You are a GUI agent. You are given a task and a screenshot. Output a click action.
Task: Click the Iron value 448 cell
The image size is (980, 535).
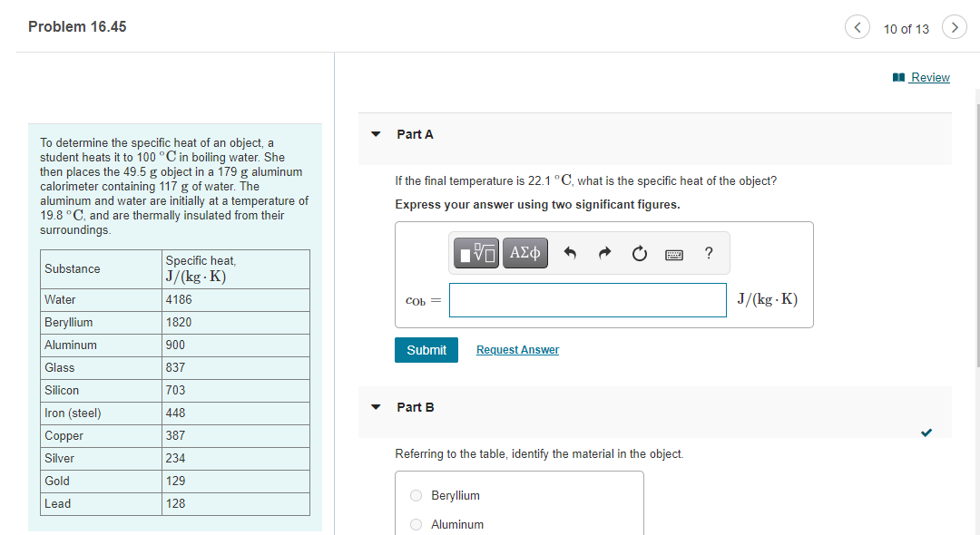(x=236, y=413)
